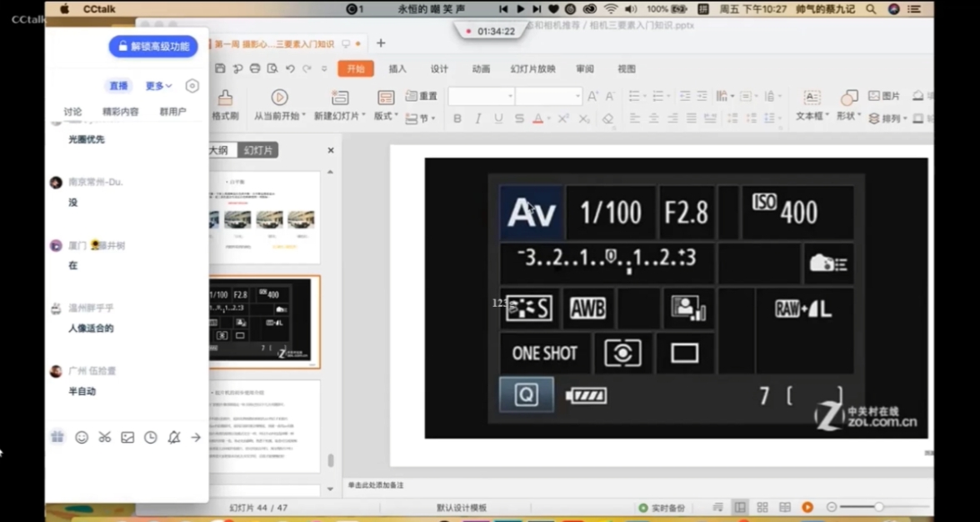Open the emoji picker in chat toolbar
Screen dimensions: 980x522
82,437
